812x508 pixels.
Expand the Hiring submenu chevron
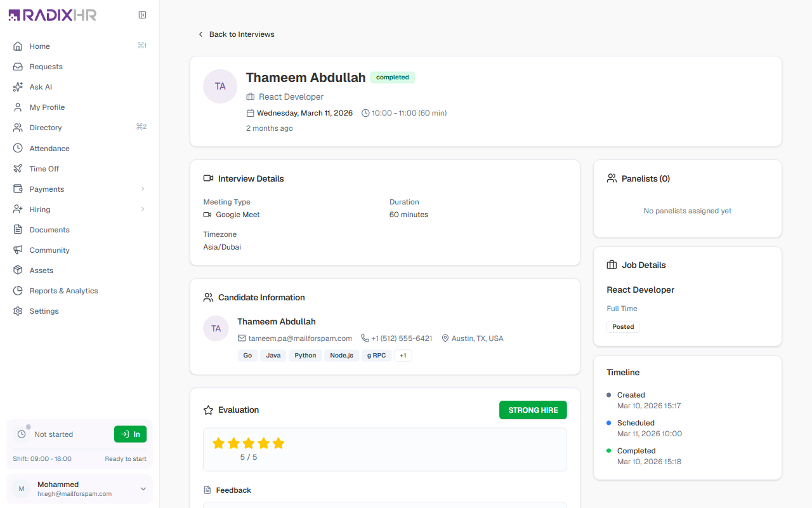click(x=143, y=210)
